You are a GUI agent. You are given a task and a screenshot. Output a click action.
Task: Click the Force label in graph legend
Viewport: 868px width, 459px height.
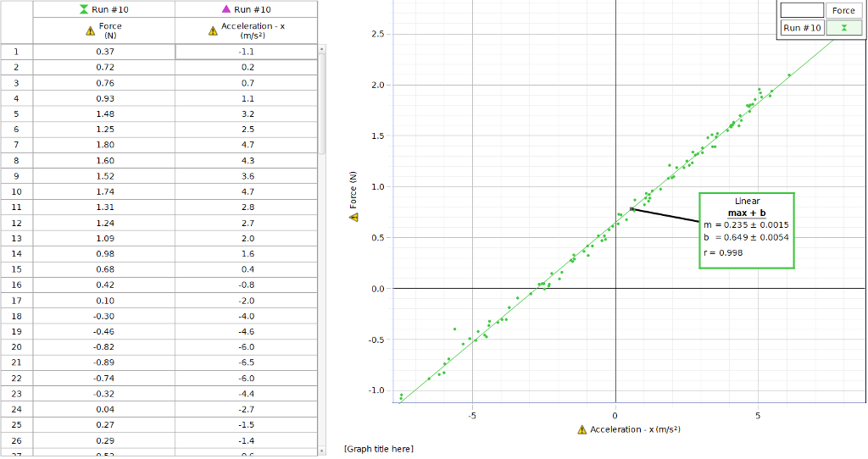point(843,10)
